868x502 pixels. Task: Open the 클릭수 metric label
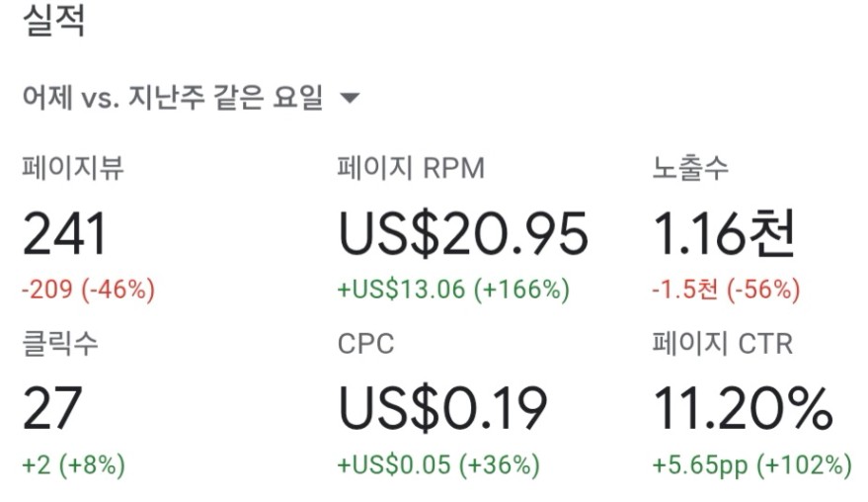pos(60,343)
